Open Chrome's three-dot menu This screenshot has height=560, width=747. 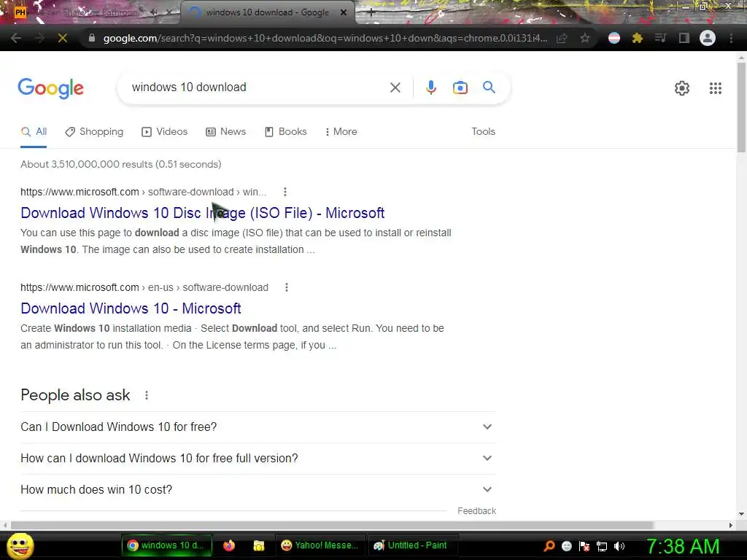click(731, 38)
